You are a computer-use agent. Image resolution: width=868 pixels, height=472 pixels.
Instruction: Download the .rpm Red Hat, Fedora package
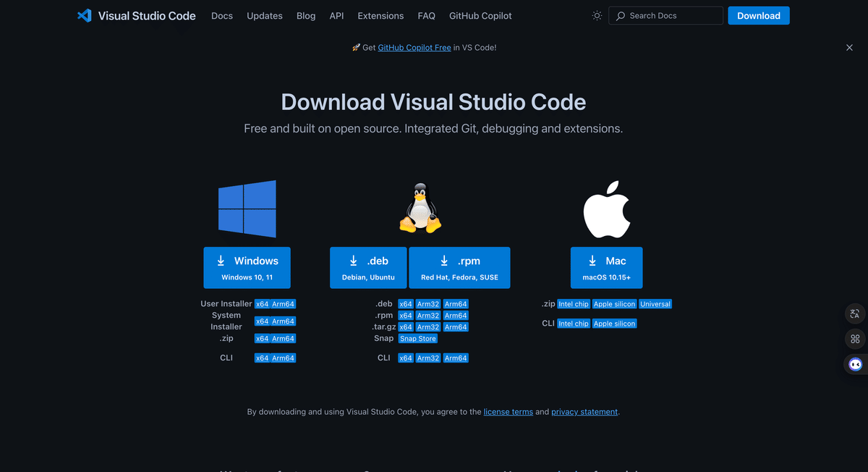point(459,268)
